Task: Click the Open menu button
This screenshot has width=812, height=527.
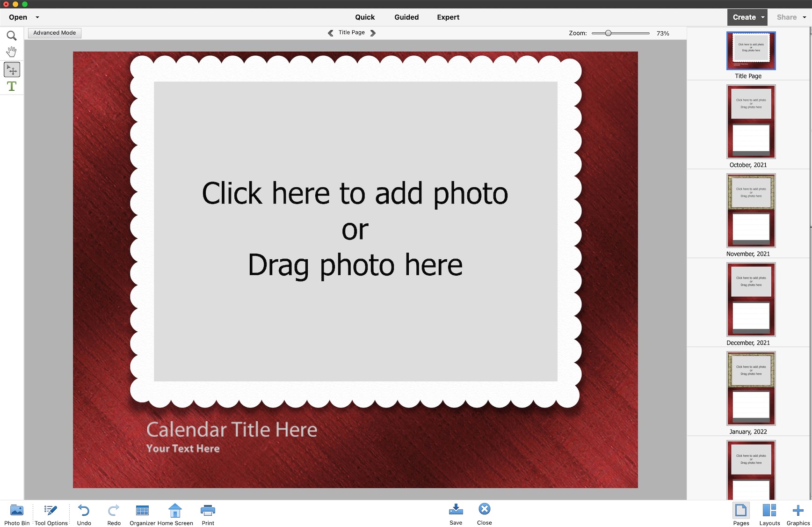Action: 18,17
